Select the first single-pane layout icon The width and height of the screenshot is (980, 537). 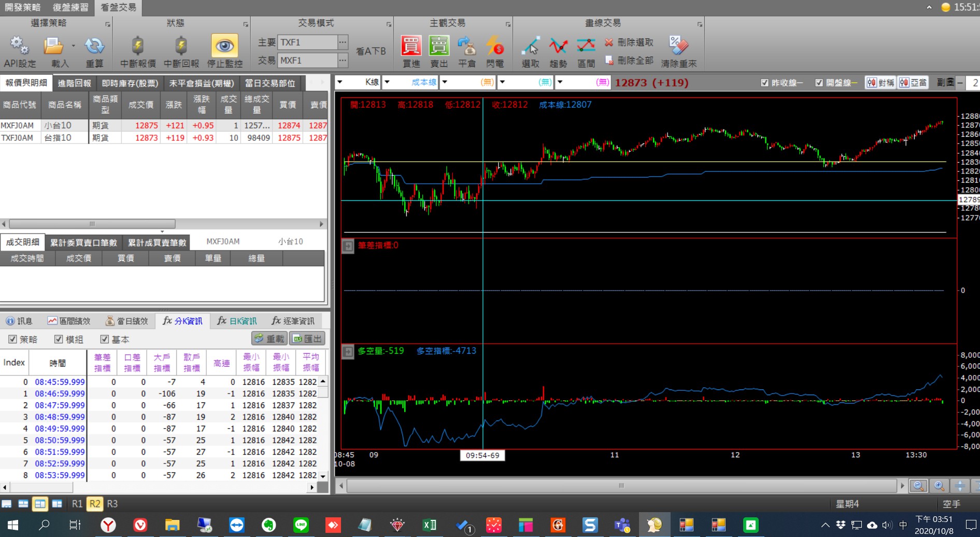click(7, 504)
